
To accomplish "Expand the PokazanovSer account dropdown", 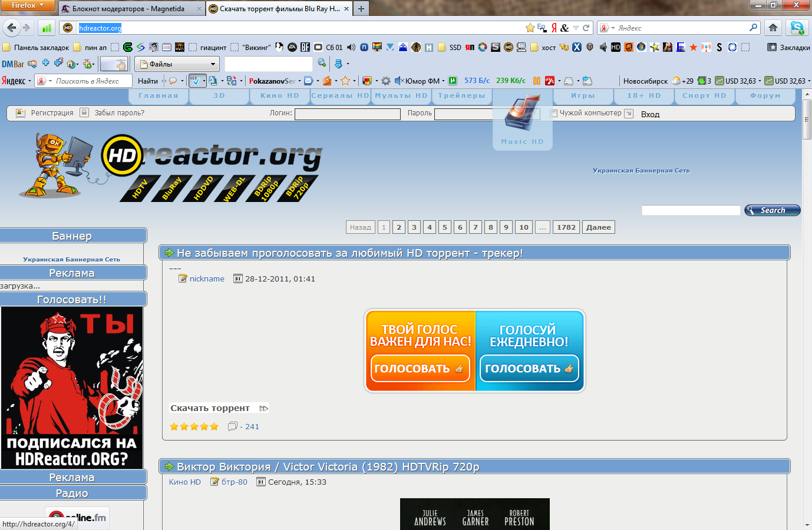I will pos(299,81).
